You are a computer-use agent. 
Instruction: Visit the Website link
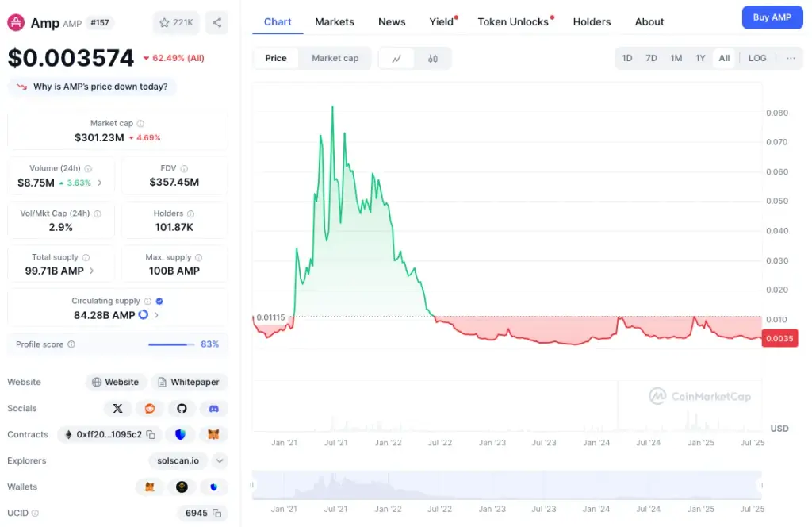[117, 382]
